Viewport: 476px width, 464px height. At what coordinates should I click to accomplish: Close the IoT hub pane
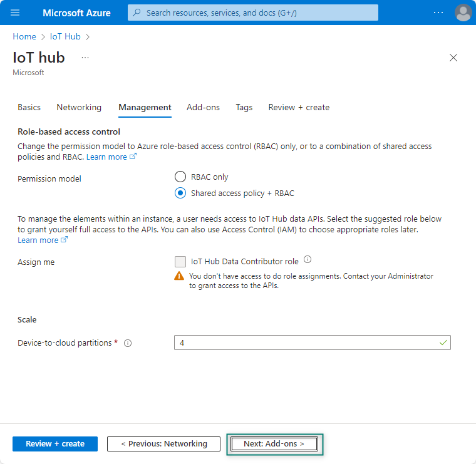(x=453, y=58)
